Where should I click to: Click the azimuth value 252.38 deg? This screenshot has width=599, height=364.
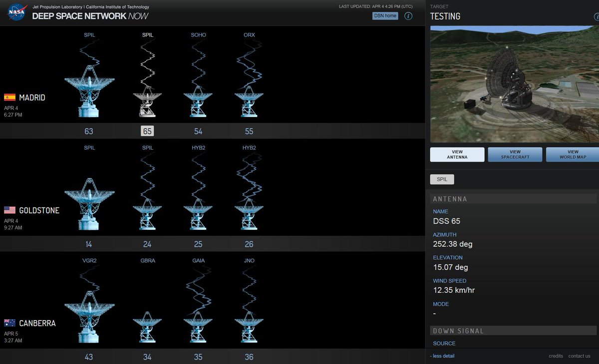[x=453, y=244]
